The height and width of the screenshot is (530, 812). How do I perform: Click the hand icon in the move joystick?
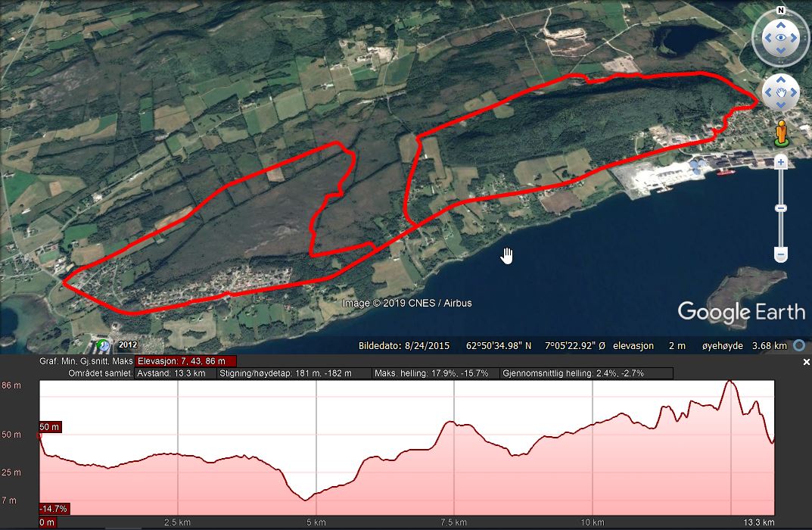coord(781,92)
